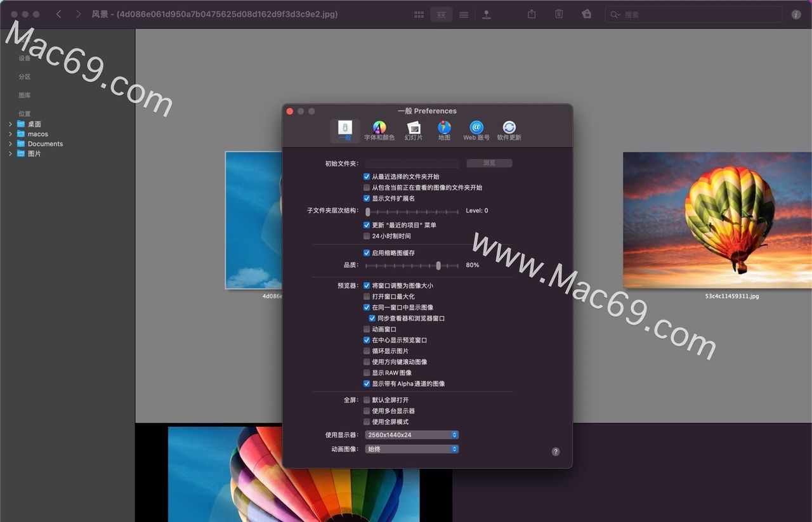Check 使用方向键滚动图像

point(367,362)
